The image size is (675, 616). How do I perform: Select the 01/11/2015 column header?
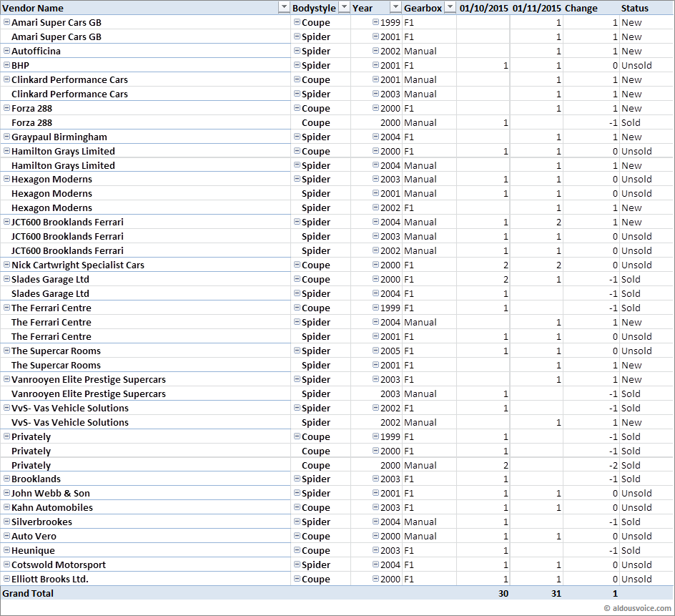(x=536, y=8)
